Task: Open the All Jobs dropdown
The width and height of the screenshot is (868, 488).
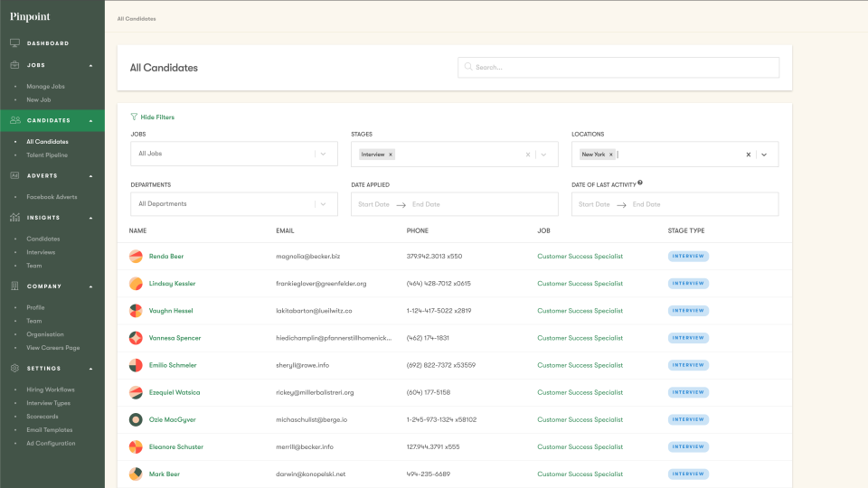Action: pyautogui.click(x=233, y=154)
